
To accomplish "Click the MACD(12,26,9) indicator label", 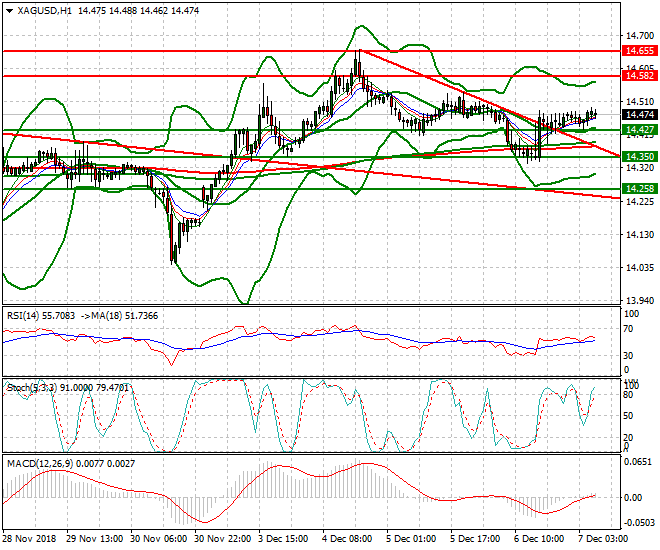I will (x=40, y=464).
